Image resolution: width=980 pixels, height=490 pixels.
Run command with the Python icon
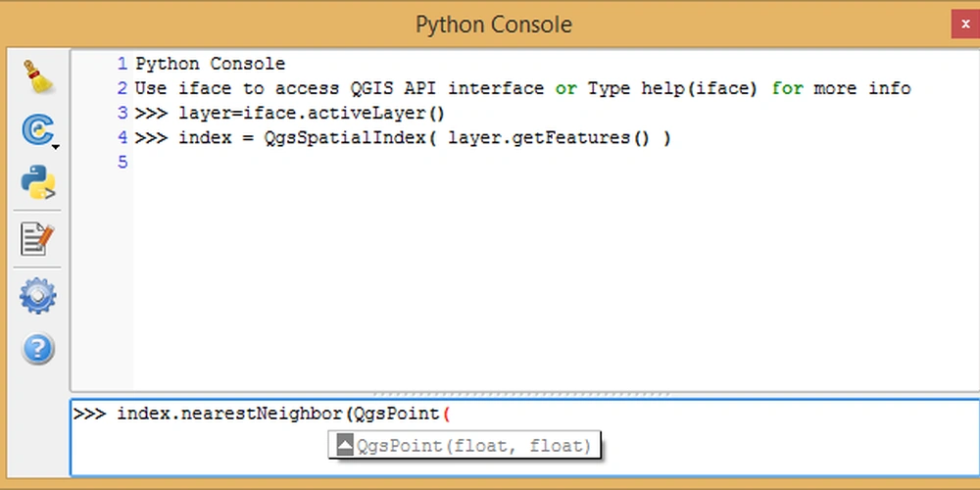[x=38, y=182]
